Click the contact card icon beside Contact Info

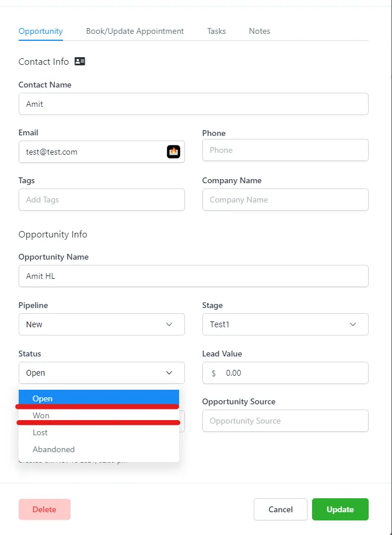tap(80, 61)
